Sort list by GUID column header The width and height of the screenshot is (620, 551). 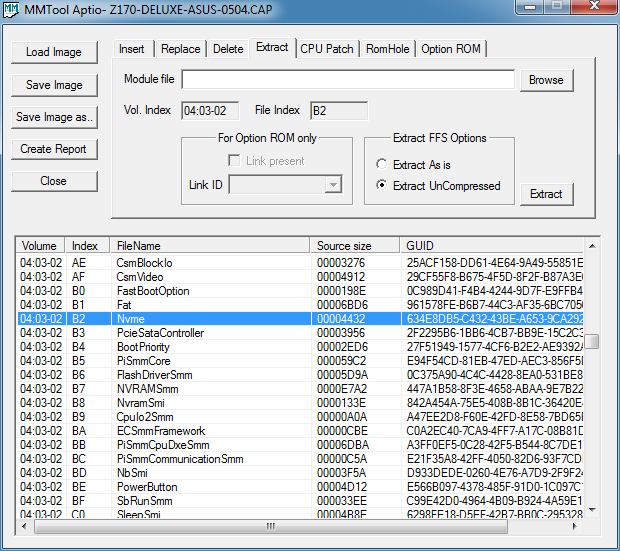pos(492,246)
